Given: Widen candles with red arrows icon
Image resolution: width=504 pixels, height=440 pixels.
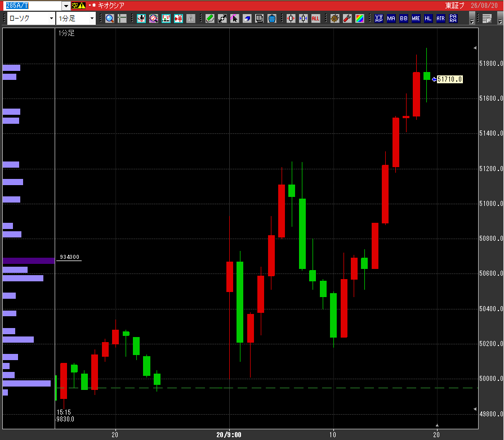Looking at the screenshot, I should click(291, 19).
